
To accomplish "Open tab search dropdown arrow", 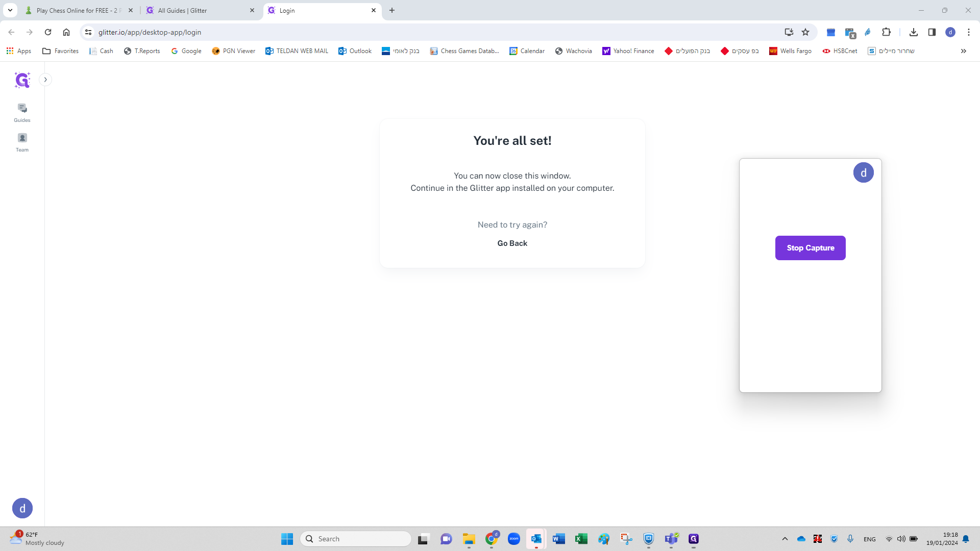I will (10, 10).
